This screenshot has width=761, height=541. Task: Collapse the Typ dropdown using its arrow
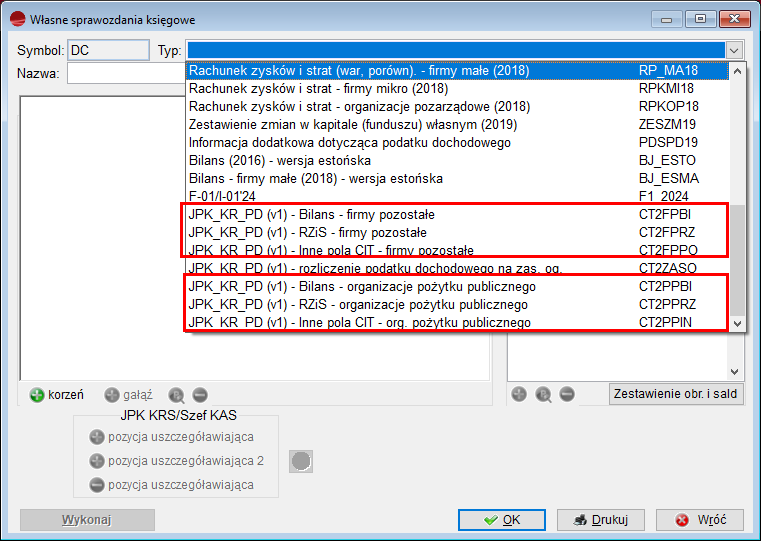point(735,50)
